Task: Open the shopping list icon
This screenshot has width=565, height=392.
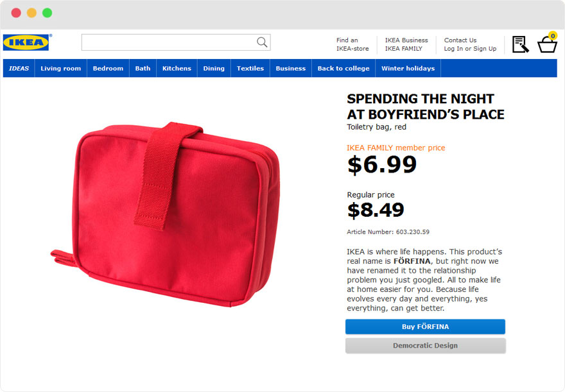Action: tap(520, 44)
